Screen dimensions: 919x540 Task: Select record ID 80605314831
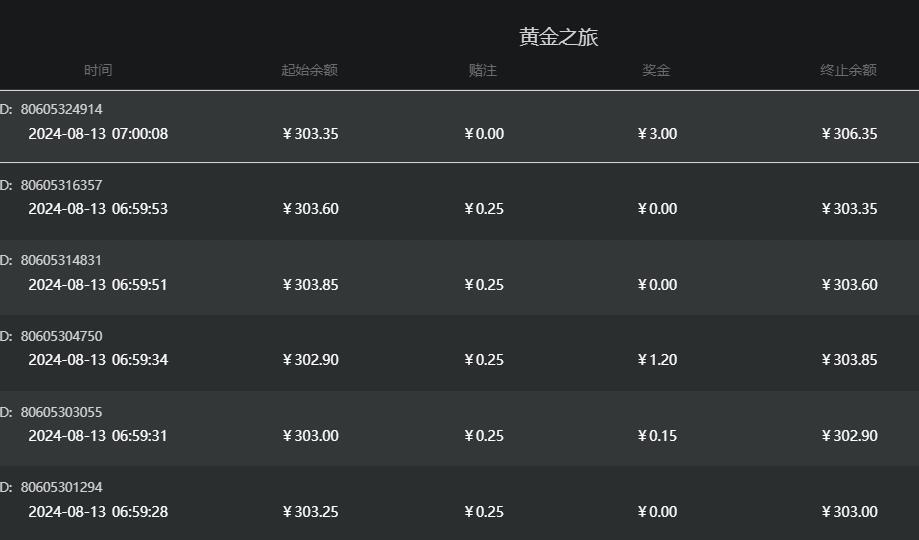(x=61, y=260)
